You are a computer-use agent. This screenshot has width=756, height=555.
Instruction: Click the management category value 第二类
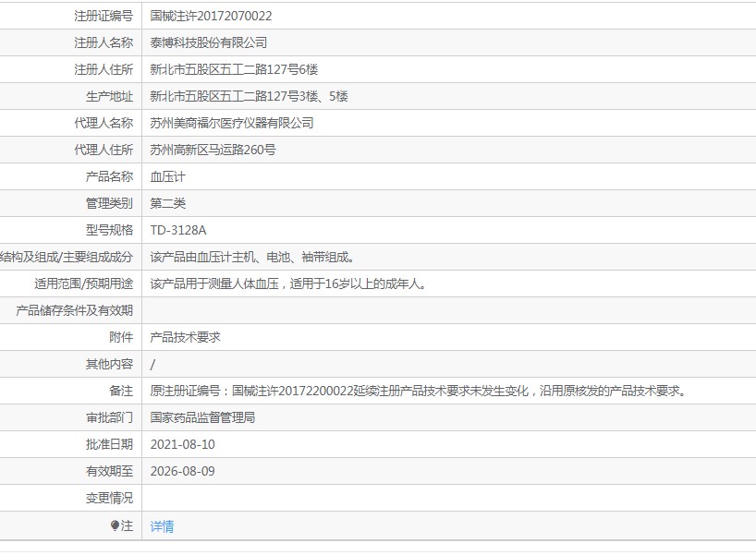168,203
